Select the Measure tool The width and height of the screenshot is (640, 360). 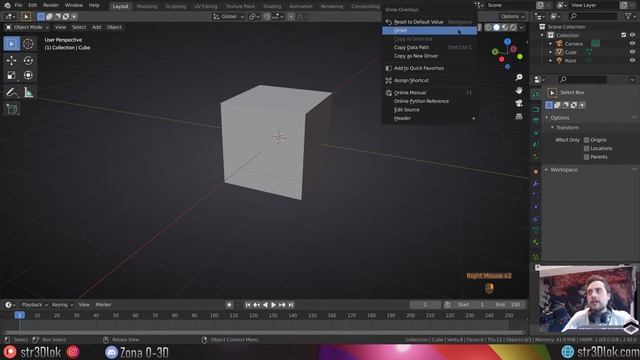coord(28,92)
